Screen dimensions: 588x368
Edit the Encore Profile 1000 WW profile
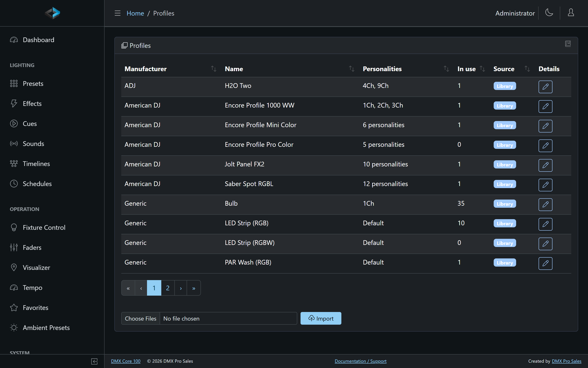coord(545,106)
